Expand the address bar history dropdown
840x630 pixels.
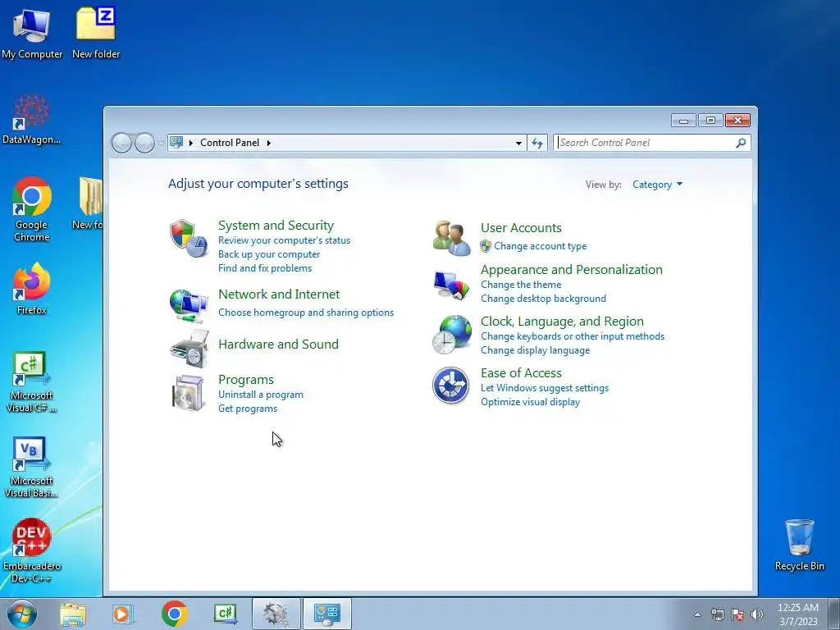[518, 143]
